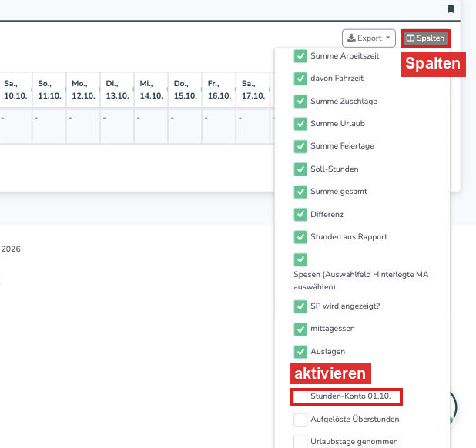The height and width of the screenshot is (448, 476).
Task: Enable Urlaubstage genommen column
Action: (x=300, y=442)
